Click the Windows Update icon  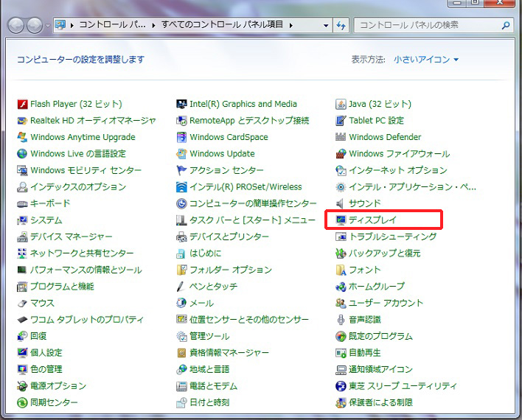(x=181, y=154)
